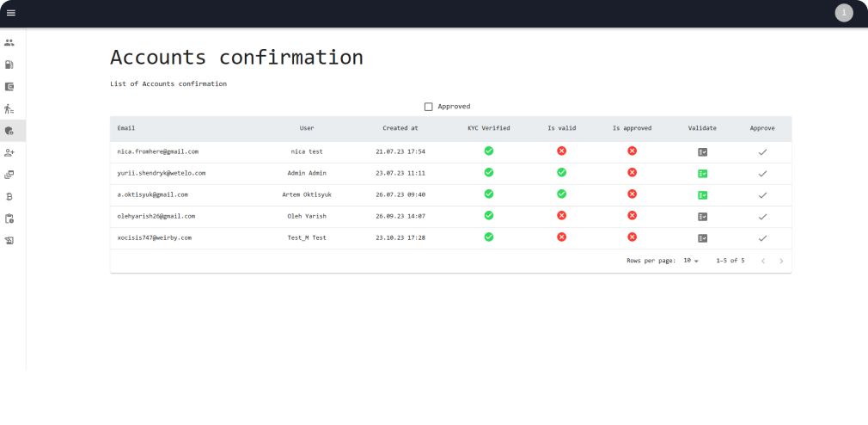Click the Validate column header
The image size is (868, 425).
[x=702, y=128]
